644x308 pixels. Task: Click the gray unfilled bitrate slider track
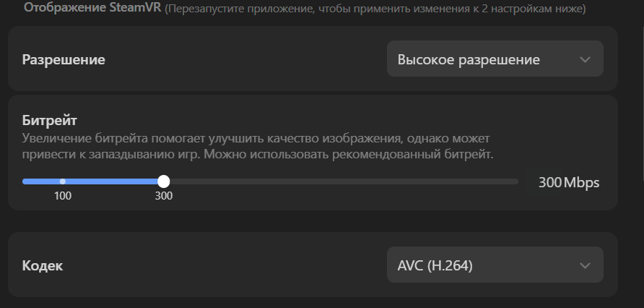click(x=339, y=181)
